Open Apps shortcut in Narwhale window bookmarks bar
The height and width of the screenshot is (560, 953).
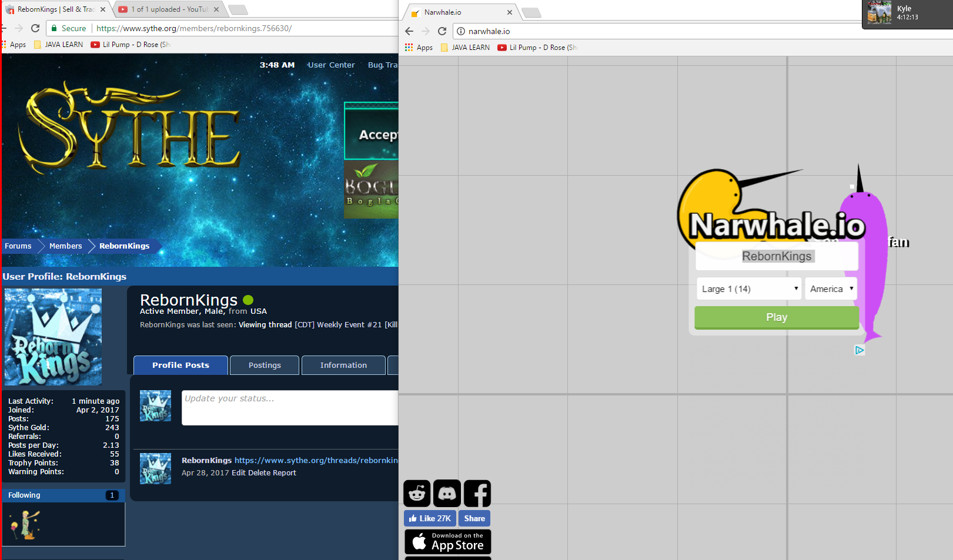click(x=419, y=48)
